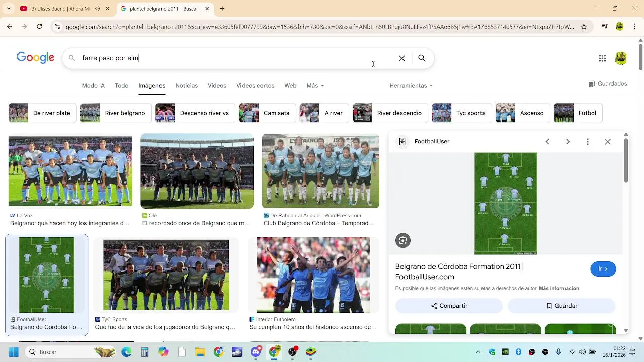Go back in browser history
The height and width of the screenshot is (362, 644).
click(x=9, y=27)
